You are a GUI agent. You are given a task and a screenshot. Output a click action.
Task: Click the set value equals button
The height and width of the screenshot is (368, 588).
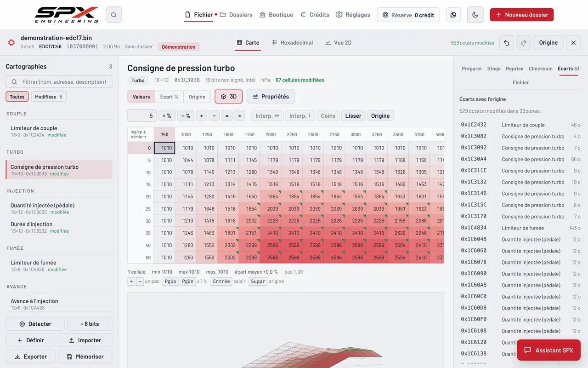pyautogui.click(x=226, y=116)
